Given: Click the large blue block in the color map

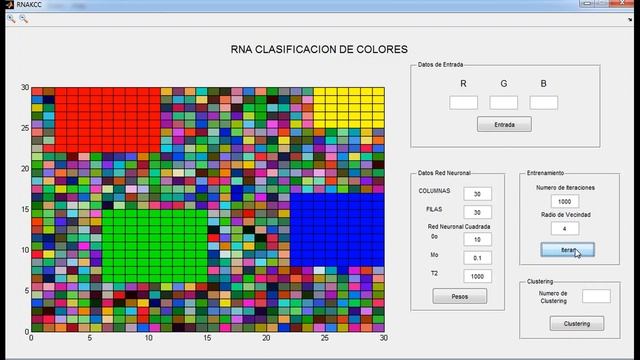Looking at the screenshot, I should (x=337, y=230).
